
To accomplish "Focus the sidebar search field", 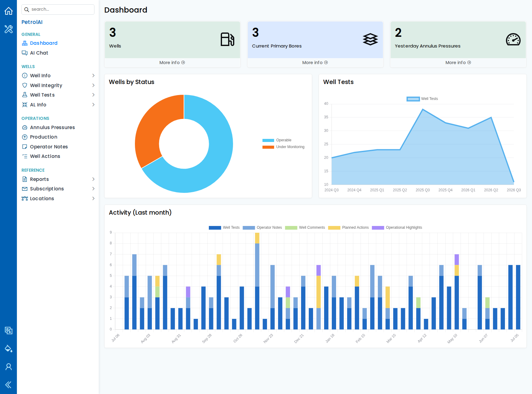I will pyautogui.click(x=58, y=10).
